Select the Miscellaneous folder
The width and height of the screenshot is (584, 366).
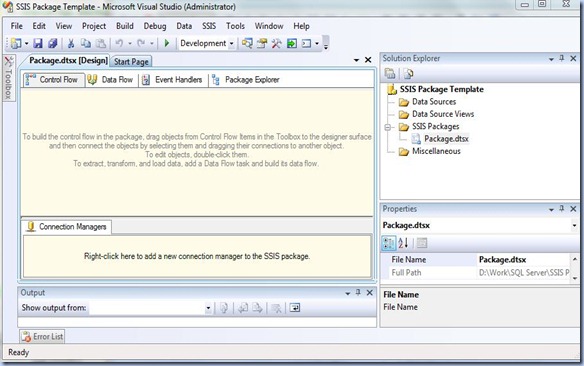click(x=436, y=151)
